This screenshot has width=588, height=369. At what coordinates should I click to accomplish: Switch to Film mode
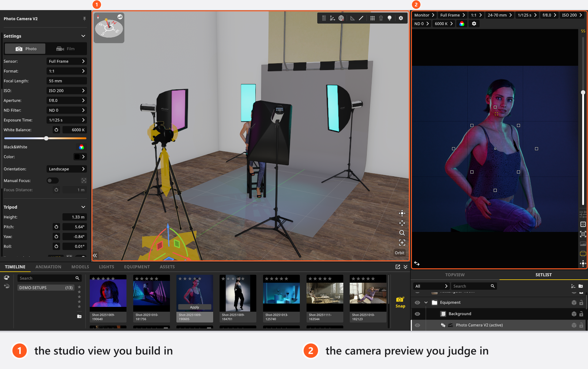66,49
